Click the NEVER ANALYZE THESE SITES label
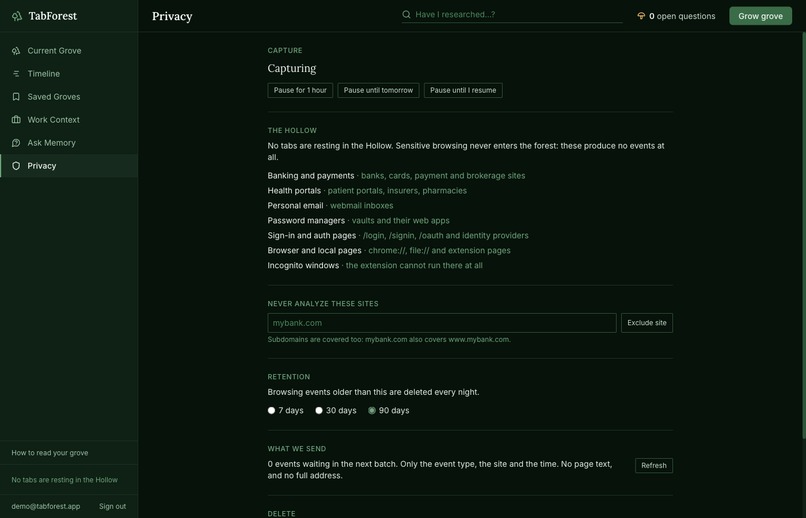 pos(323,304)
